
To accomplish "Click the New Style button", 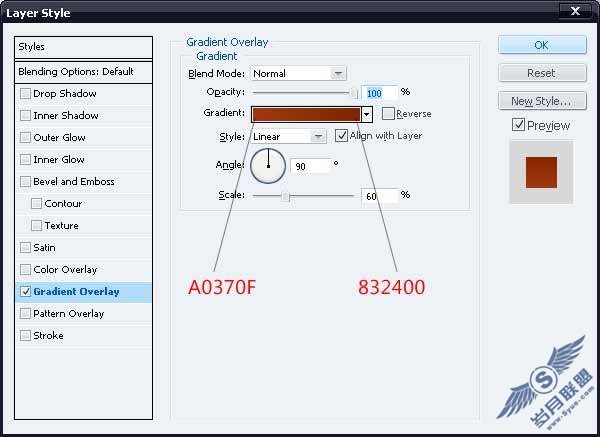I will [542, 101].
